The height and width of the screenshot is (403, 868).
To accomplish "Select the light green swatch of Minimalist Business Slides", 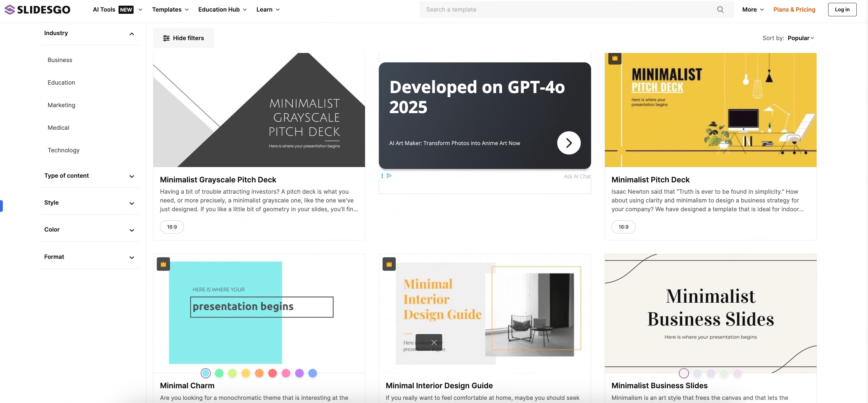I will pyautogui.click(x=724, y=373).
